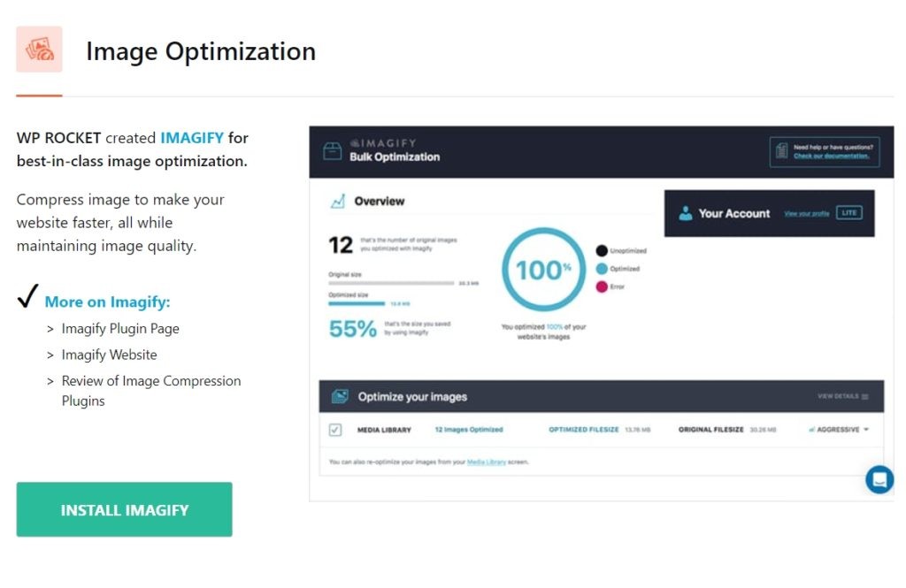Open the Imagify Plugin Page link
This screenshot has width=906, height=588.
[120, 329]
